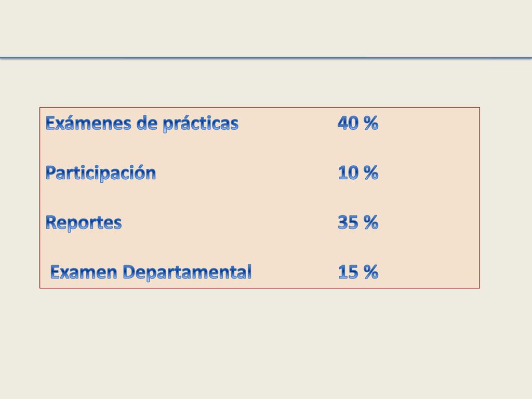The height and width of the screenshot is (399, 532).
Task: Select the "40 %" value
Action: click(x=357, y=123)
